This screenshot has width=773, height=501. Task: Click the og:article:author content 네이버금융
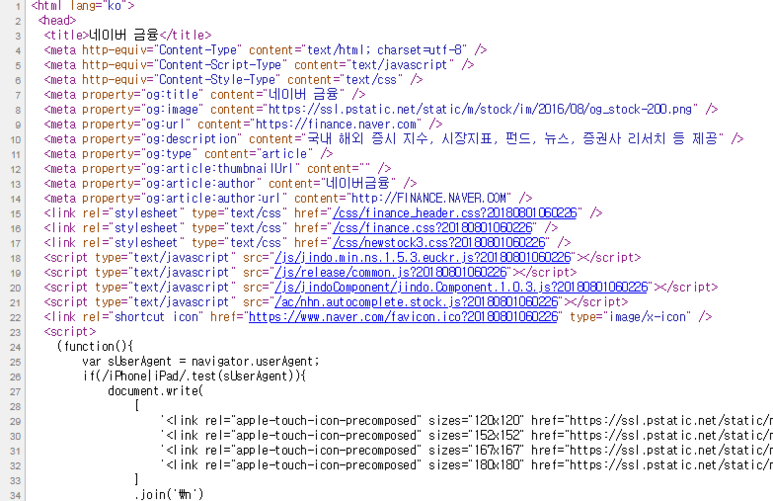click(x=357, y=183)
